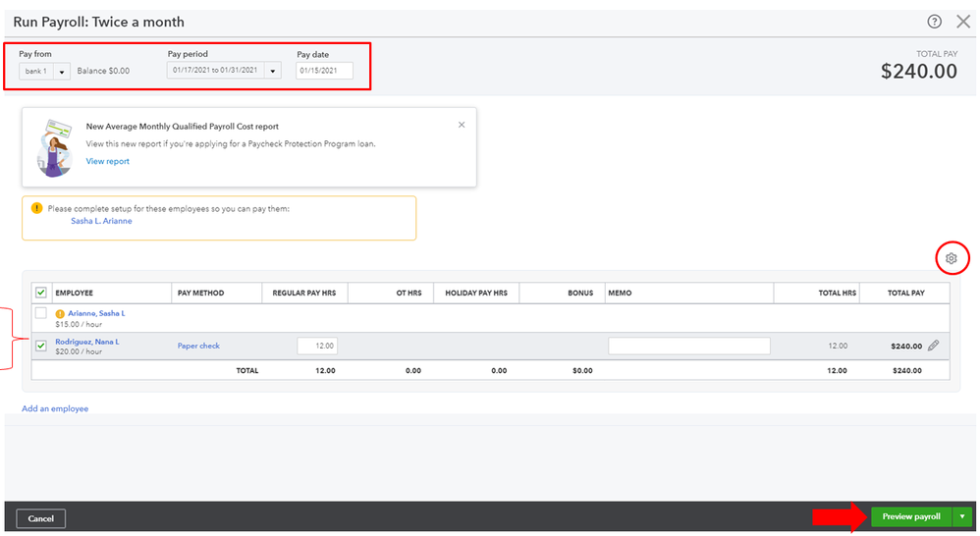Toggle the select-all employees checkbox
This screenshot has width=980, height=536.
pyautogui.click(x=41, y=293)
